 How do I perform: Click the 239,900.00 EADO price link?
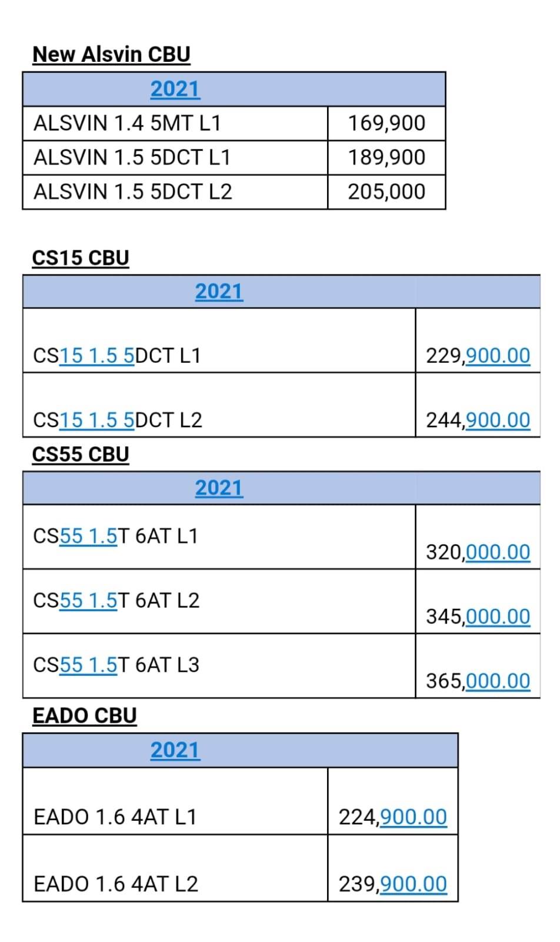[414, 884]
